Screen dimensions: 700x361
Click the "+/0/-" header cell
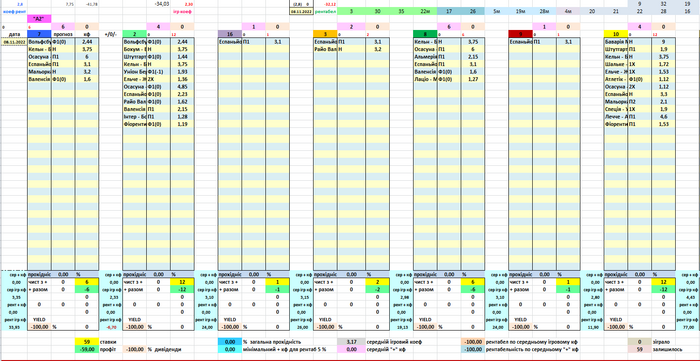pos(110,34)
